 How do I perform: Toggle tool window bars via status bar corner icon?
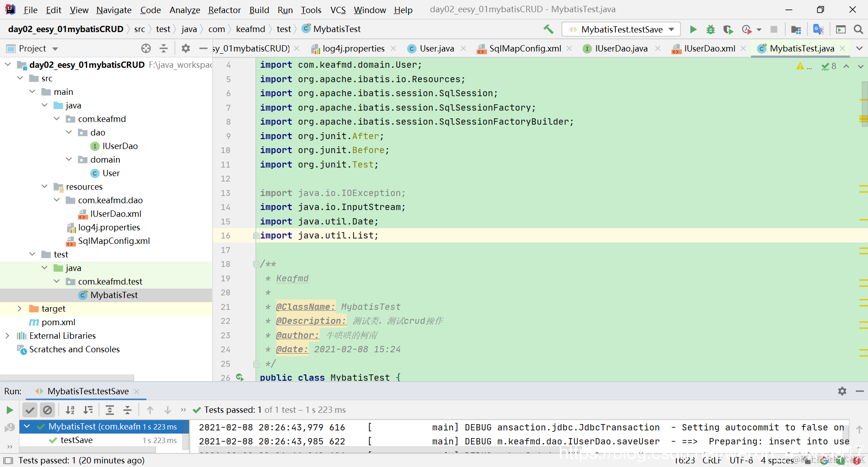click(x=8, y=461)
